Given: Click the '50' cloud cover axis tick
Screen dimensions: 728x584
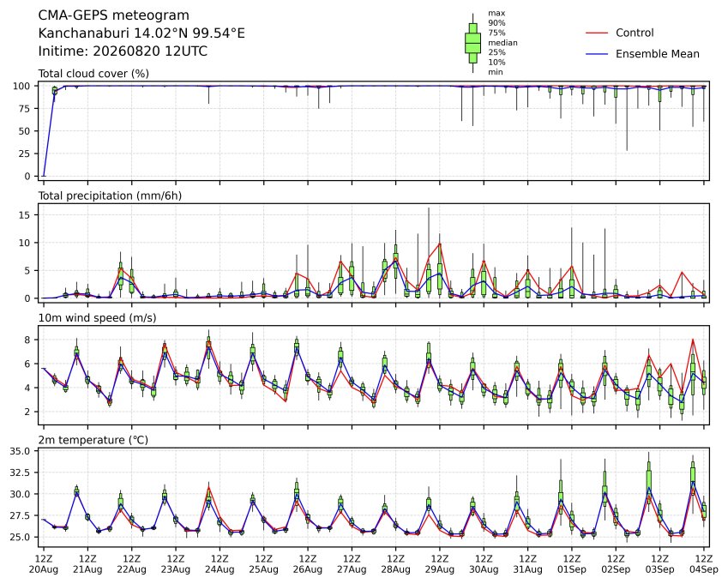Looking at the screenshot, I should [24, 131].
